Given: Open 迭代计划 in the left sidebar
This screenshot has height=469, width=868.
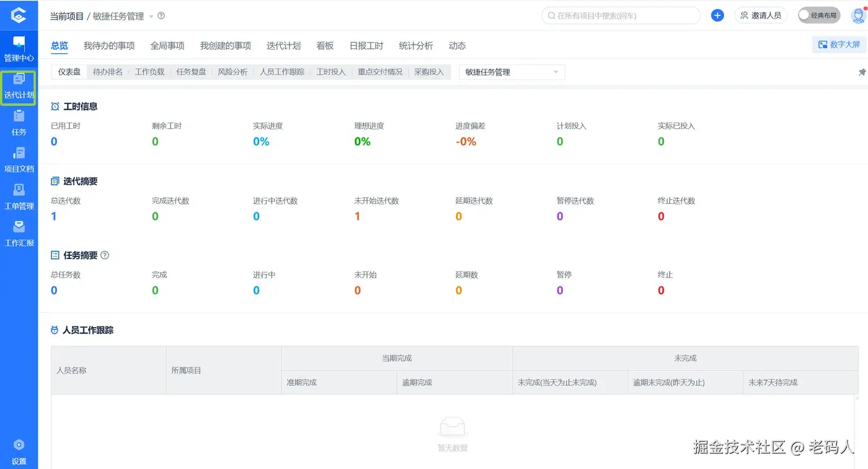Looking at the screenshot, I should (x=19, y=87).
